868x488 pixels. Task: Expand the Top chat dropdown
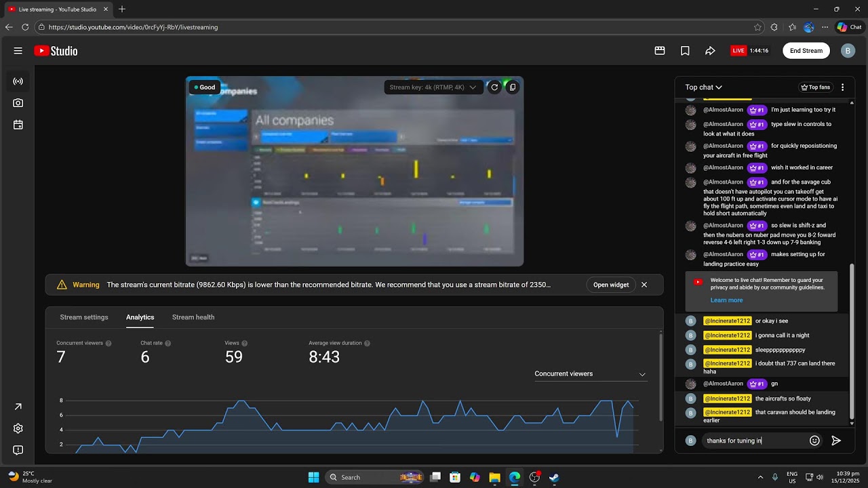click(x=703, y=87)
